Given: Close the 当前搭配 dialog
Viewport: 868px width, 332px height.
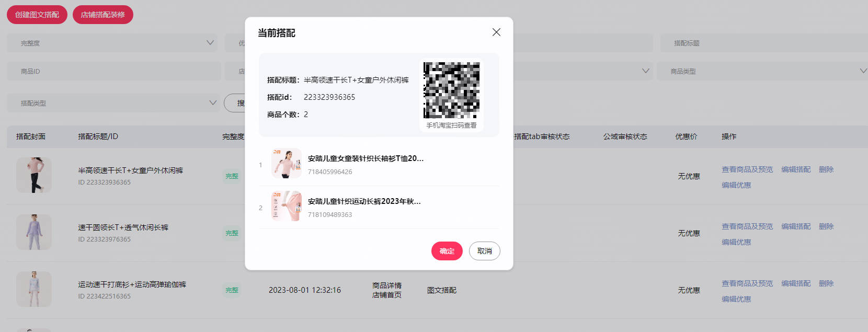Looking at the screenshot, I should [496, 32].
